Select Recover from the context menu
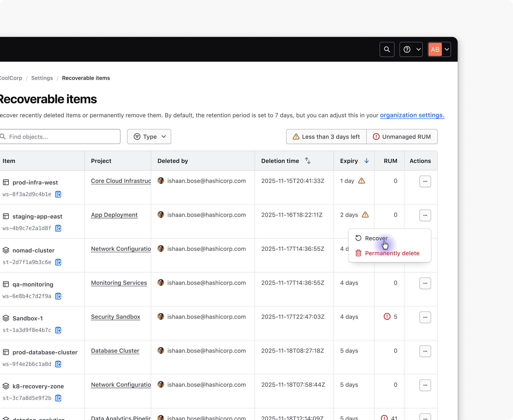513x420 pixels. coord(376,238)
